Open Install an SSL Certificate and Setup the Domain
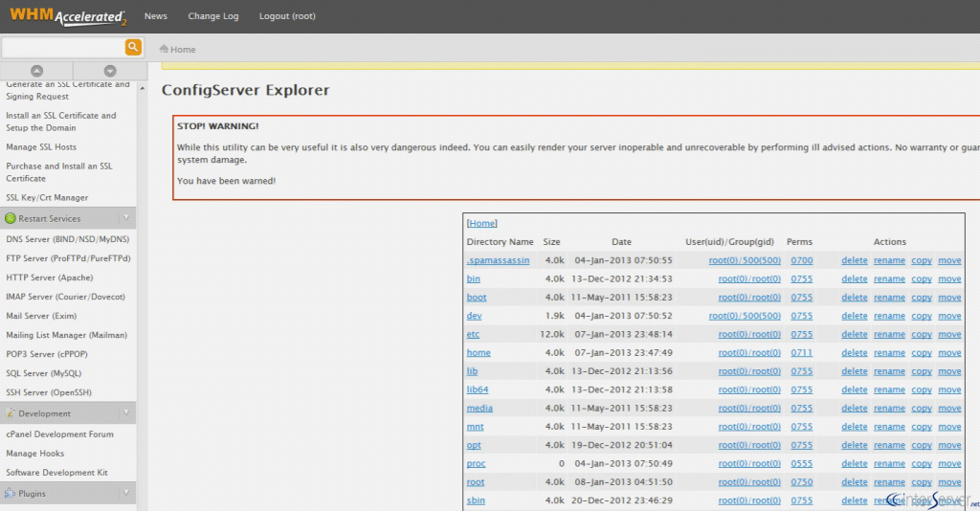 click(61, 122)
